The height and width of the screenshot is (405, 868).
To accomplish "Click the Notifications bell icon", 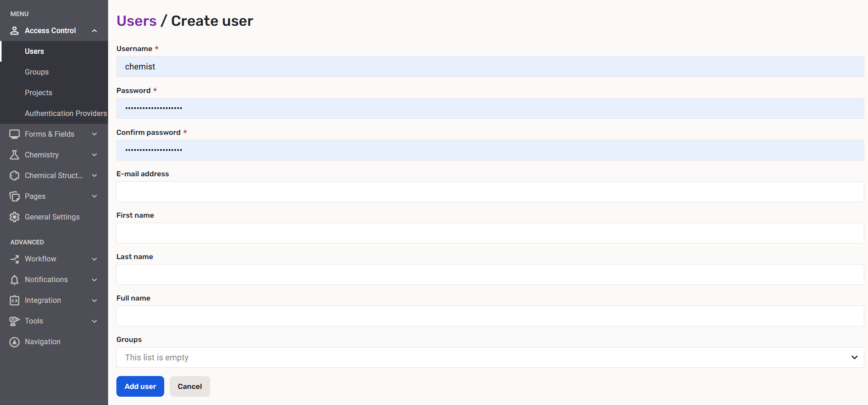I will [14, 279].
